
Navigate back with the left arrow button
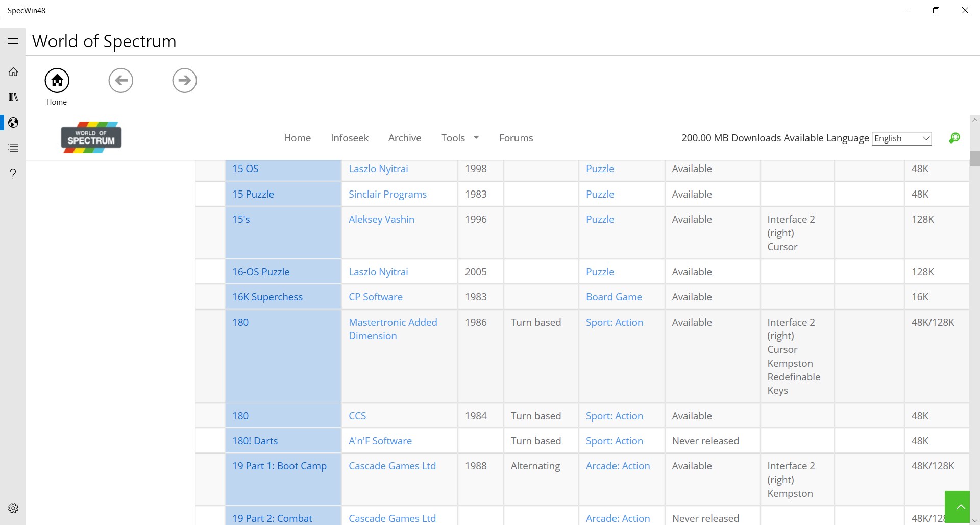point(121,80)
